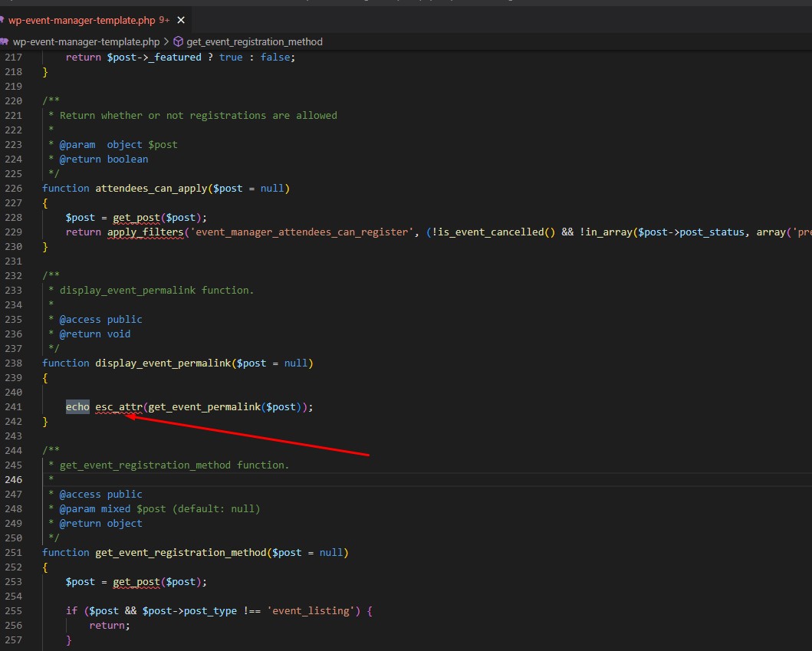Click the 'event_manager_attendees_can_register' string
Viewport: 812px width, 651px height.
(302, 232)
